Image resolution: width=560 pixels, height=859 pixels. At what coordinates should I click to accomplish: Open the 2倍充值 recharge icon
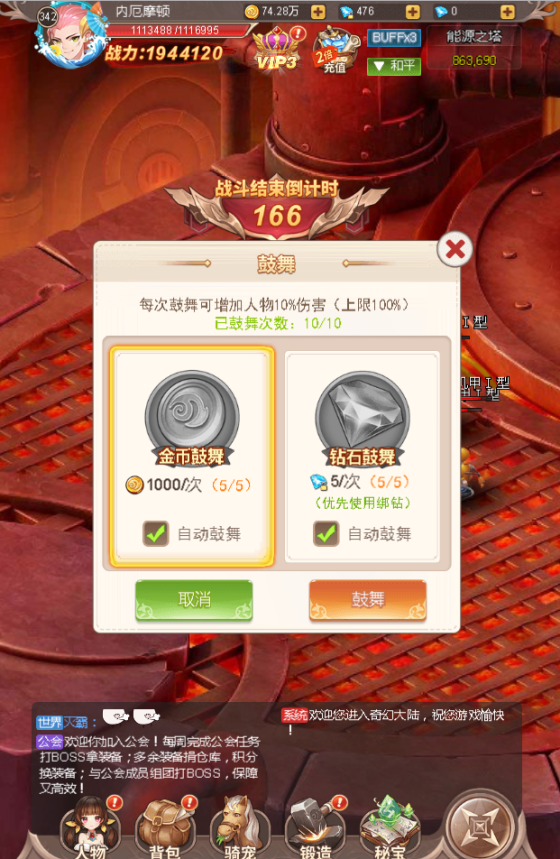pos(335,51)
